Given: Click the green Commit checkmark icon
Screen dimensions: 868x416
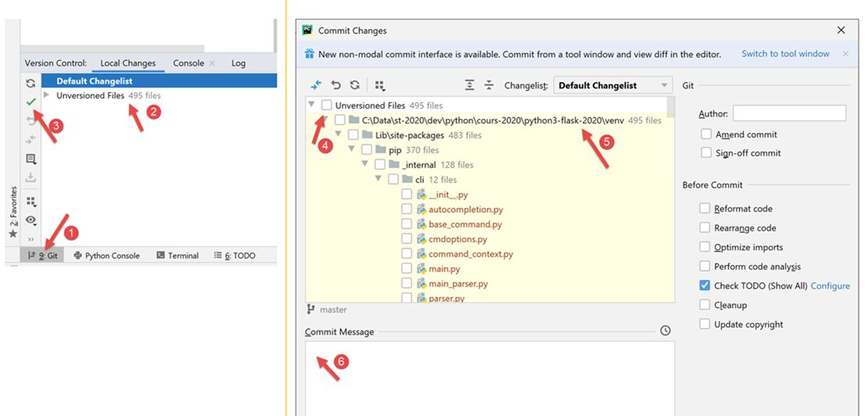Looking at the screenshot, I should click(30, 102).
